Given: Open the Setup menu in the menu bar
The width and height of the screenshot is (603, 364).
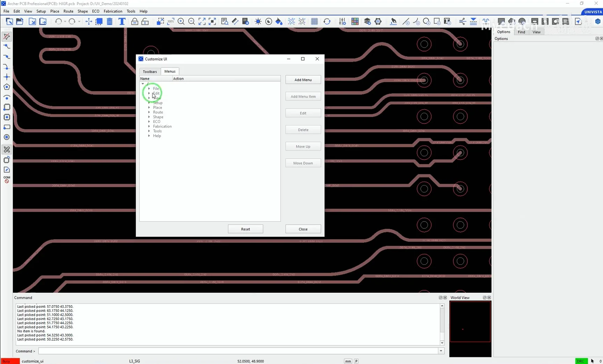Looking at the screenshot, I should coord(41,11).
